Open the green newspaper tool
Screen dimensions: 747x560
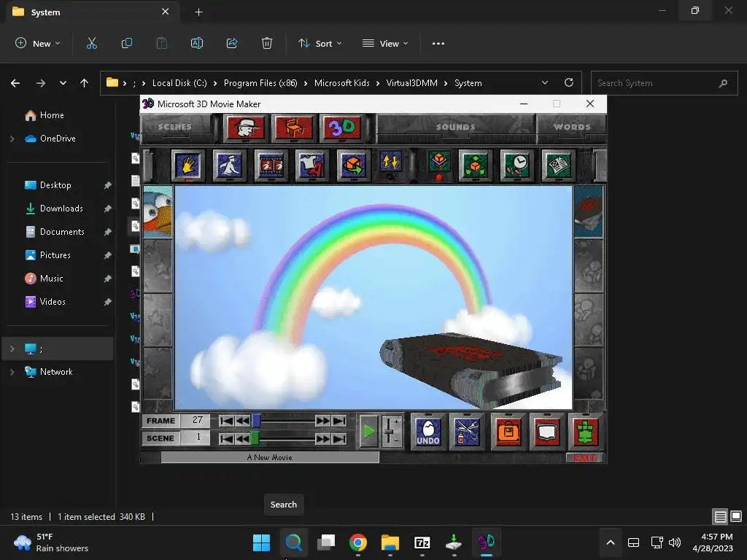tap(558, 166)
